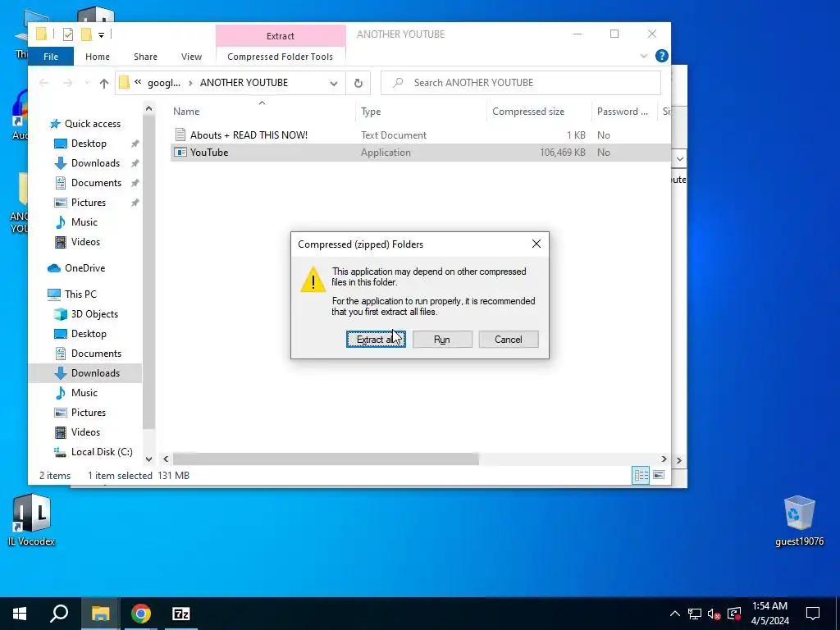Screen dimensions: 840x630
Task: Open highlighted Downloads under This PC
Action: point(95,373)
